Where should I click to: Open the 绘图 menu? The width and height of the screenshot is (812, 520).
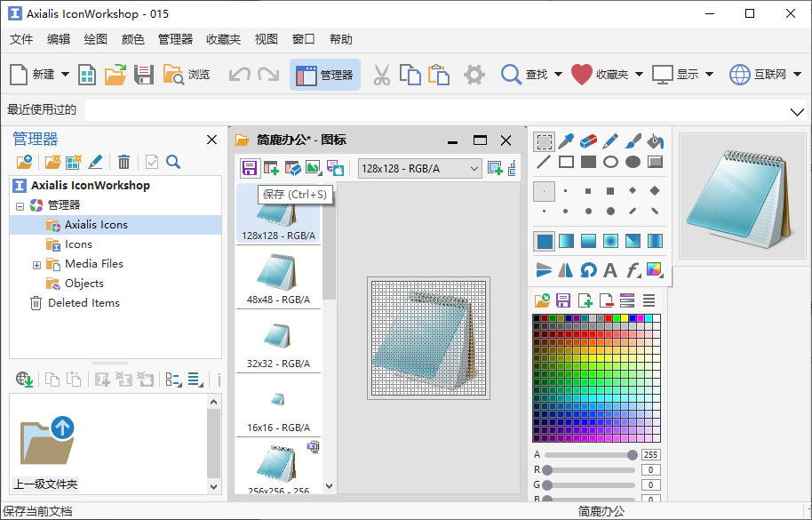95,39
